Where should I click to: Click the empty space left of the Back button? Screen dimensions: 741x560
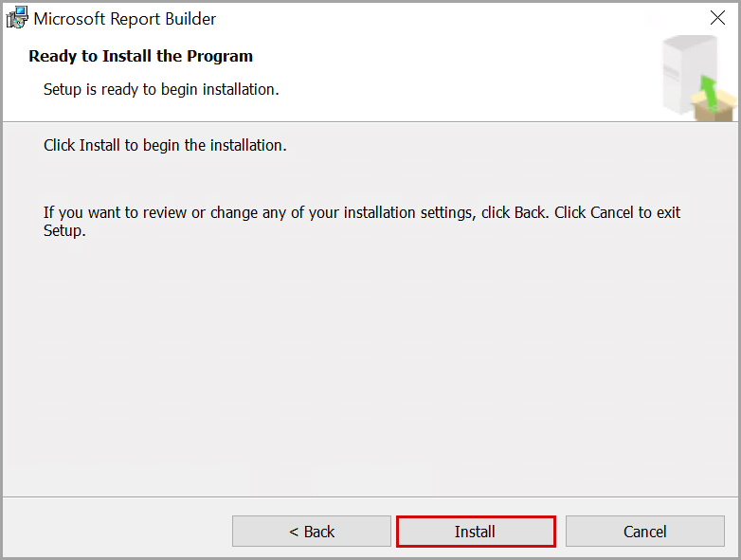114,532
